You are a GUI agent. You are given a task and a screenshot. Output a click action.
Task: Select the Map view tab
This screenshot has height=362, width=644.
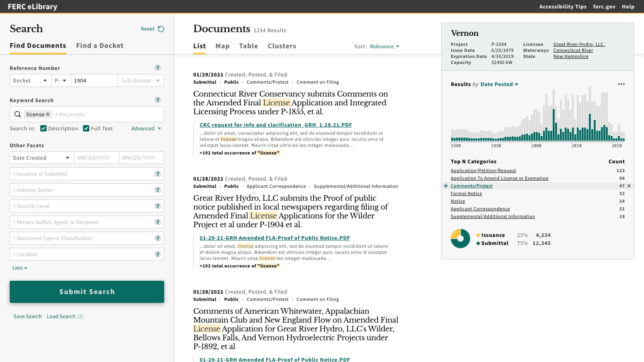[223, 46]
